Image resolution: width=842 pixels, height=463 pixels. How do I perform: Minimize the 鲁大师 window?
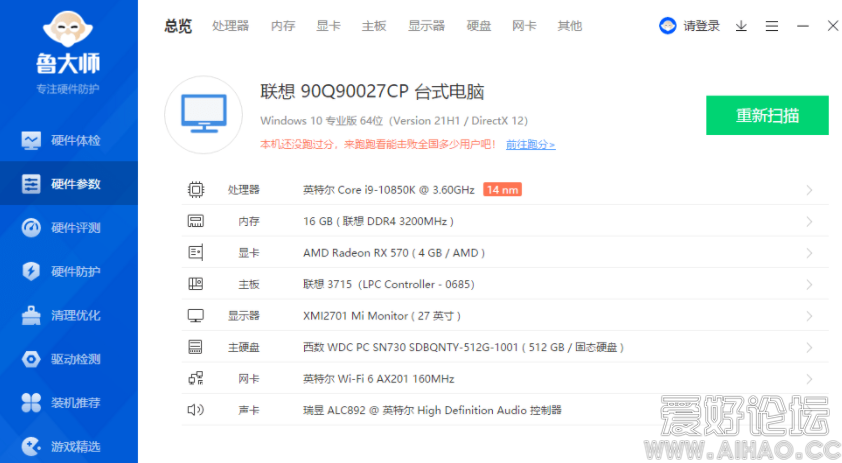click(803, 26)
